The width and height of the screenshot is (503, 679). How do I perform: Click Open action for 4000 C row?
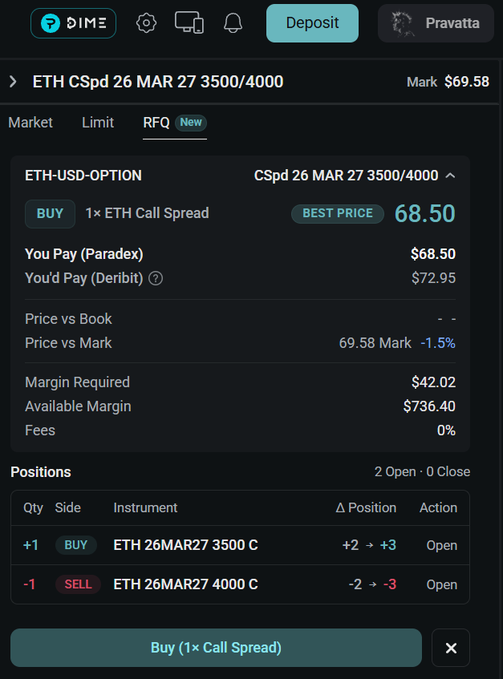[x=442, y=585]
